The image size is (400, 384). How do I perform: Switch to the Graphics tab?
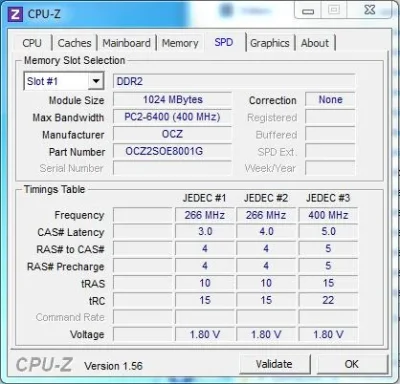270,43
